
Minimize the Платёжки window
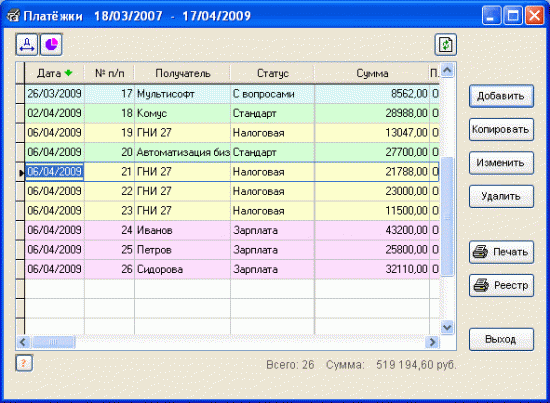[x=491, y=16]
